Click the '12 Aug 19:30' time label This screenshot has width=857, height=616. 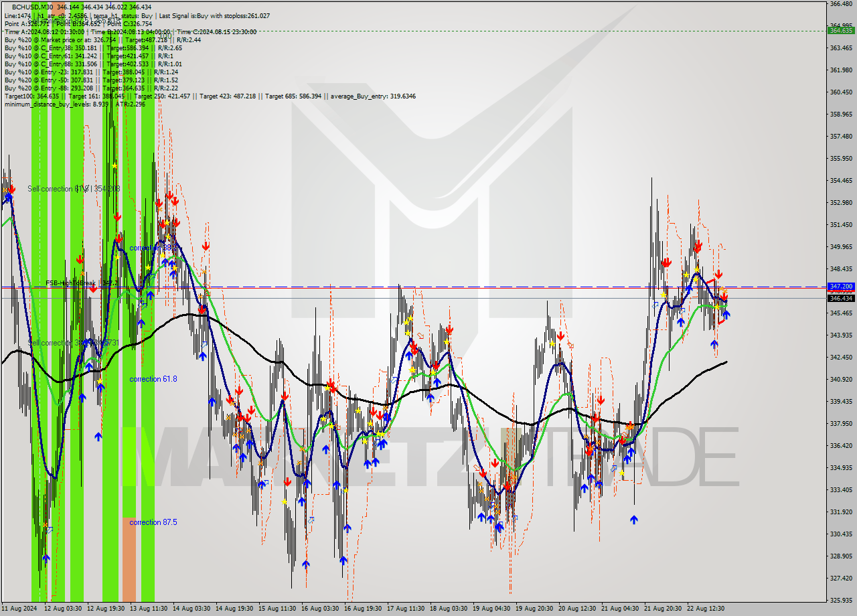coord(106,609)
